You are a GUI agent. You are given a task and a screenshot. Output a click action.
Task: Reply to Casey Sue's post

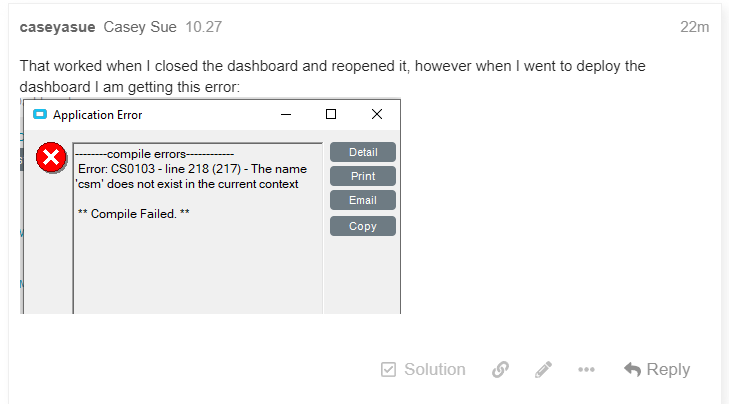(657, 369)
